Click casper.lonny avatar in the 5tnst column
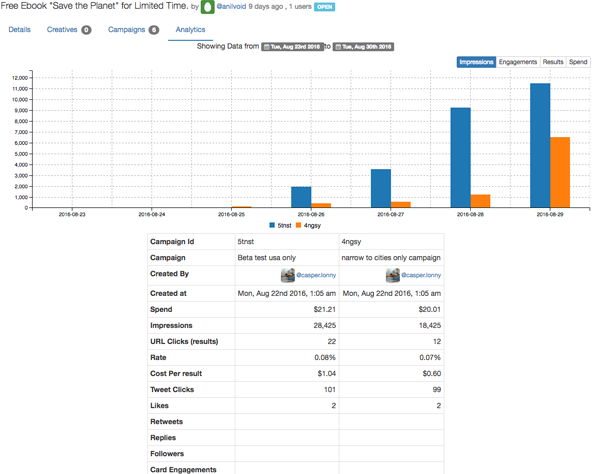The height and width of the screenshot is (474, 600). (288, 275)
